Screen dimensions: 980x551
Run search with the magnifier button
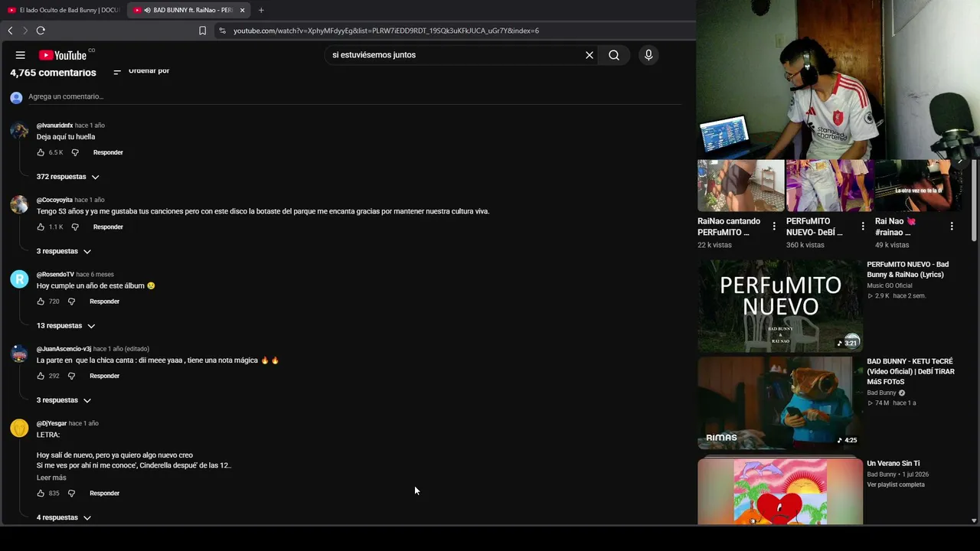tap(614, 55)
